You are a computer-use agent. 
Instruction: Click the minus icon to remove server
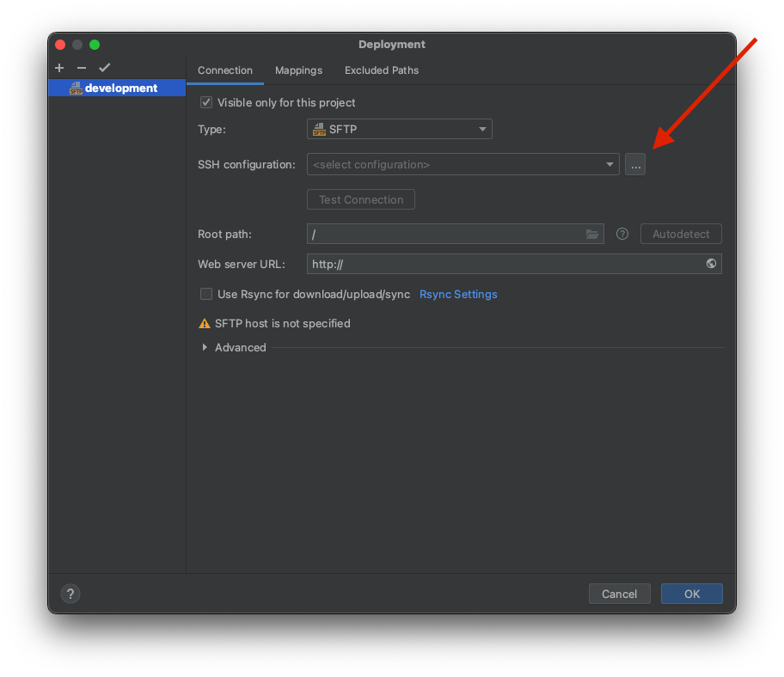pos(82,68)
